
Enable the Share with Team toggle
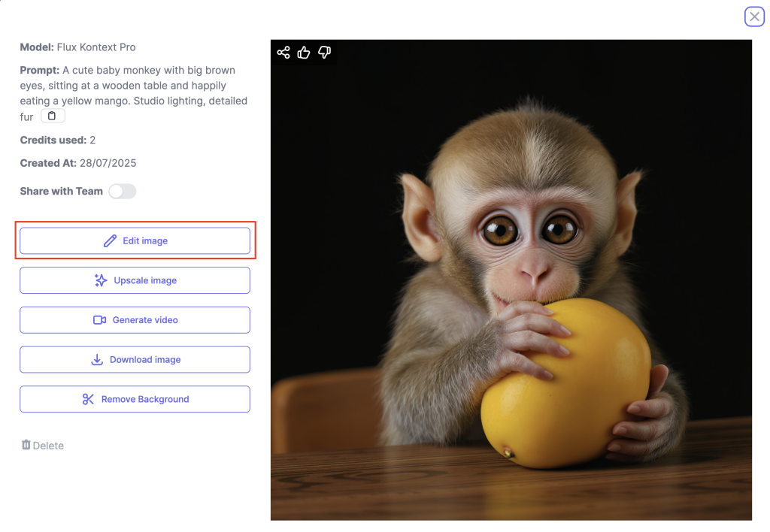[x=122, y=192]
